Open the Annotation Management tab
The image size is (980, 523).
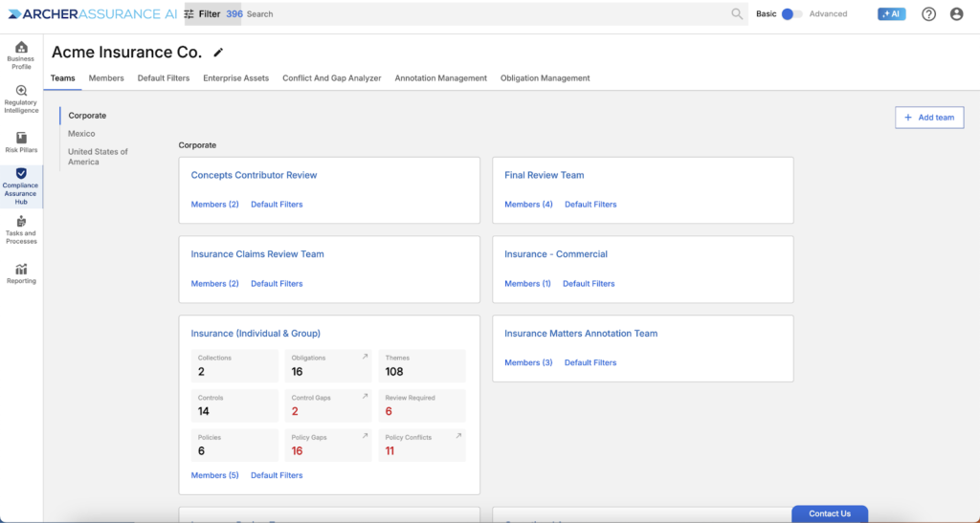coord(440,78)
